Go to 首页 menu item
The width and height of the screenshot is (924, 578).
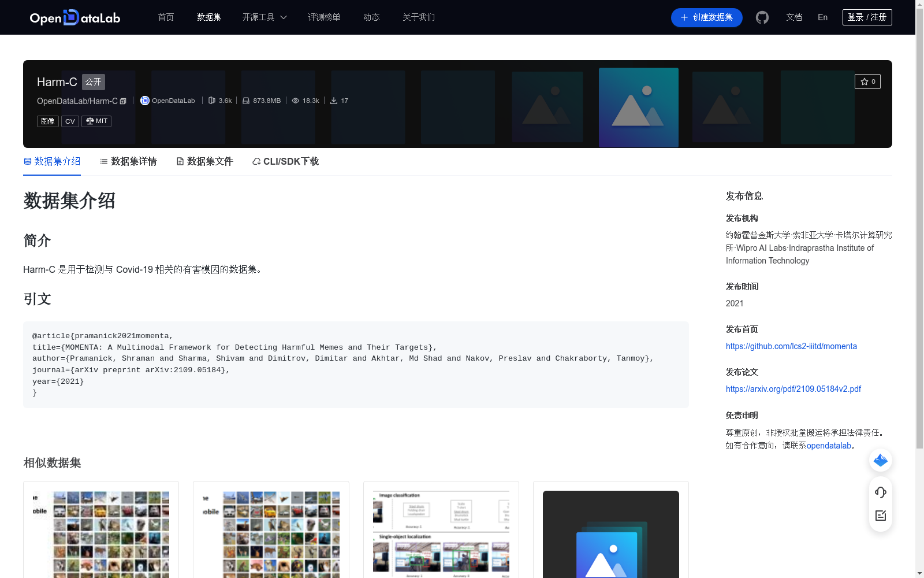(166, 17)
